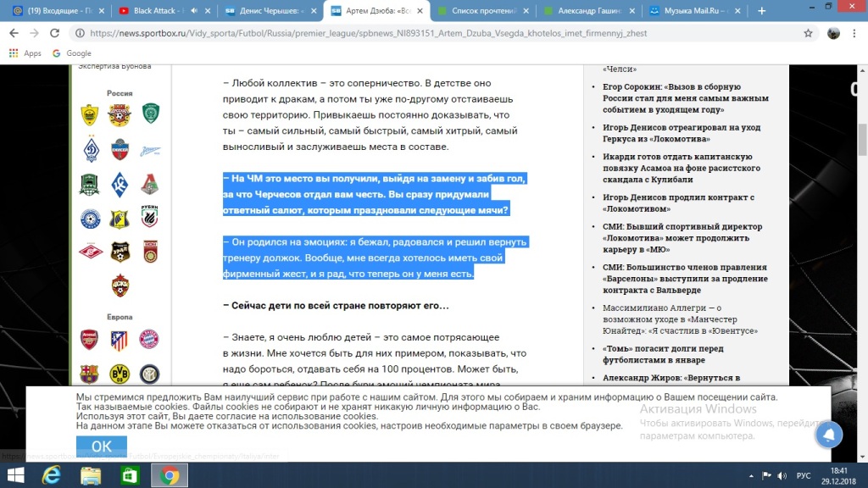Viewport: 868px width, 488px height.
Task: Open the volume control in tray
Action: pos(782,476)
